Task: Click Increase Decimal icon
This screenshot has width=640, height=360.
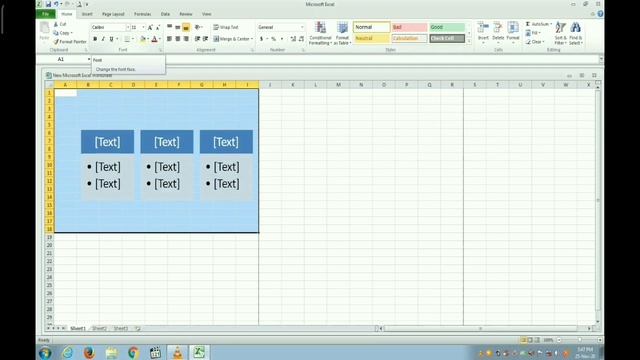Action: coord(293,39)
